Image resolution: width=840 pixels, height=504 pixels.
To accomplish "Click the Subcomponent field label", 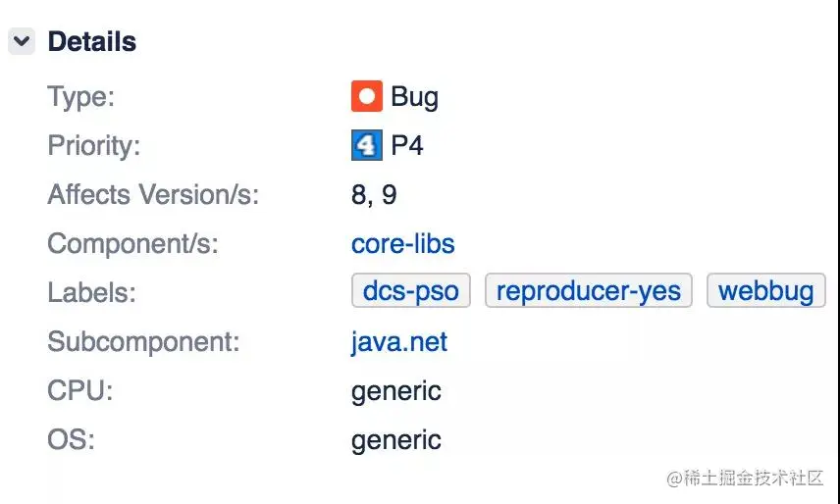I will pyautogui.click(x=143, y=342).
